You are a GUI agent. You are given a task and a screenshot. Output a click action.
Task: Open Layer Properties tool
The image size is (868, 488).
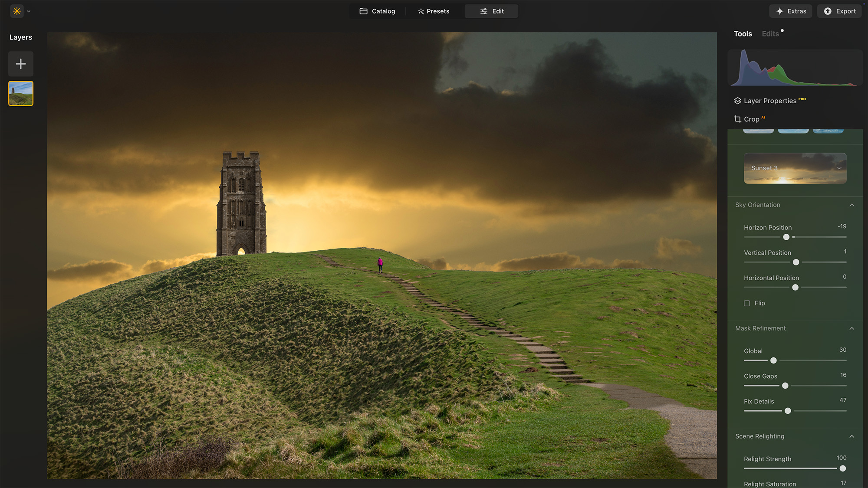tap(770, 101)
